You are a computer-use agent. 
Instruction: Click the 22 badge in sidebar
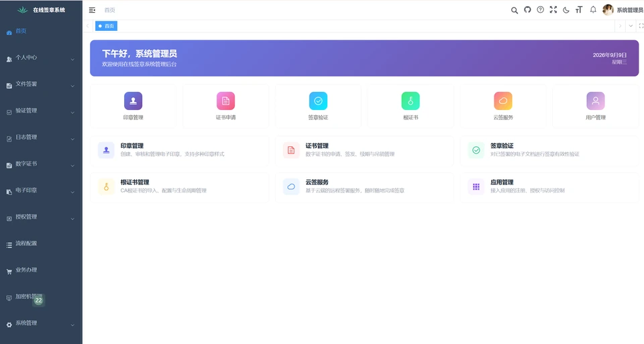tap(39, 300)
